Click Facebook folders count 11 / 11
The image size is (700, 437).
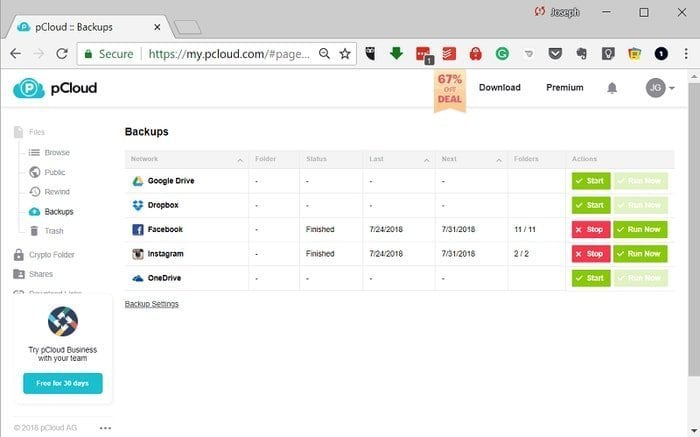(525, 229)
